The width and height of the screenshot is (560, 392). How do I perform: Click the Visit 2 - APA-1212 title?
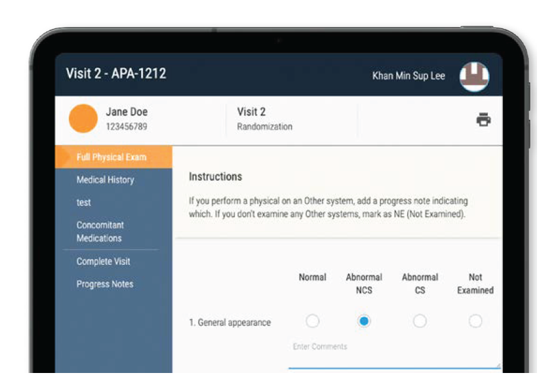(116, 73)
